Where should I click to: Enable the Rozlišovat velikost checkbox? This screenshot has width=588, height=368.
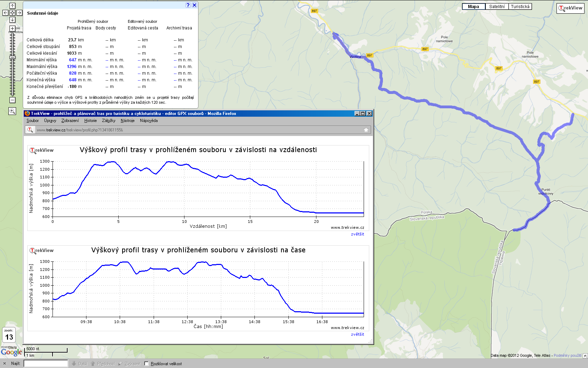tap(147, 364)
